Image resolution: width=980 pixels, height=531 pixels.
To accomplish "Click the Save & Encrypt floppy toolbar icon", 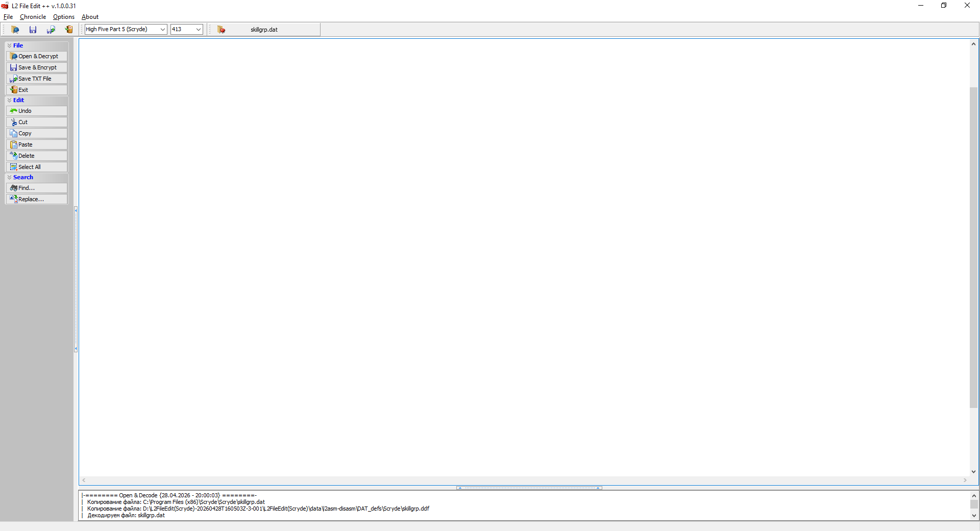I will [x=33, y=30].
